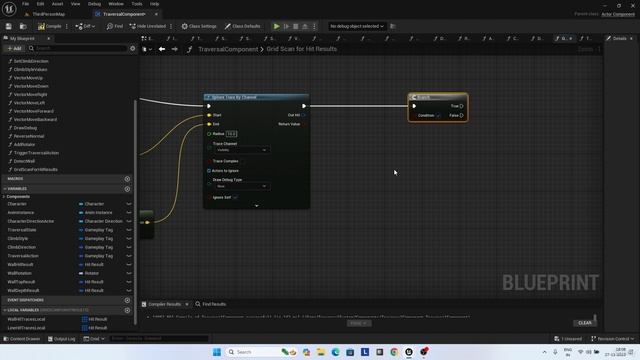Open Class Settings
Image resolution: width=640 pixels, height=360 pixels.
point(199,26)
